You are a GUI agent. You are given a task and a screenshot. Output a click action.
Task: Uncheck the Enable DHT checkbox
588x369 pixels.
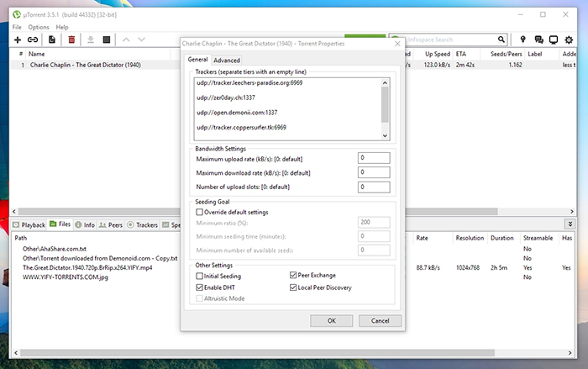[x=200, y=287]
